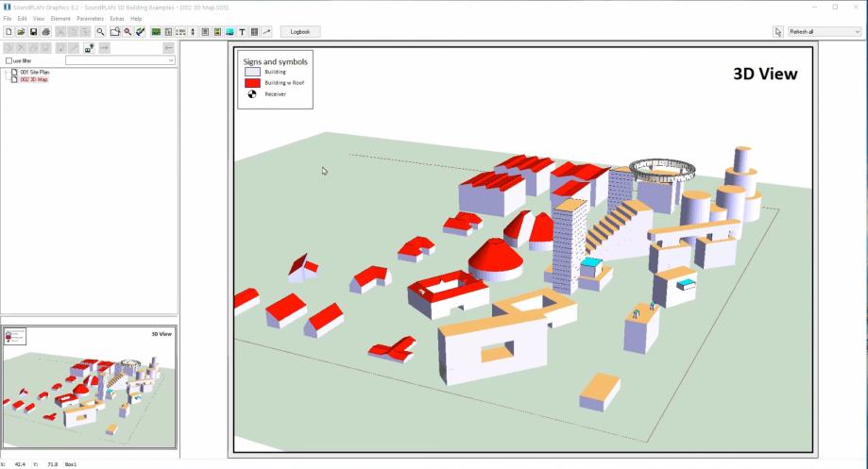Viewport: 868px width, 469px height.
Task: Select the 002 3D Map sheet
Action: (34, 79)
